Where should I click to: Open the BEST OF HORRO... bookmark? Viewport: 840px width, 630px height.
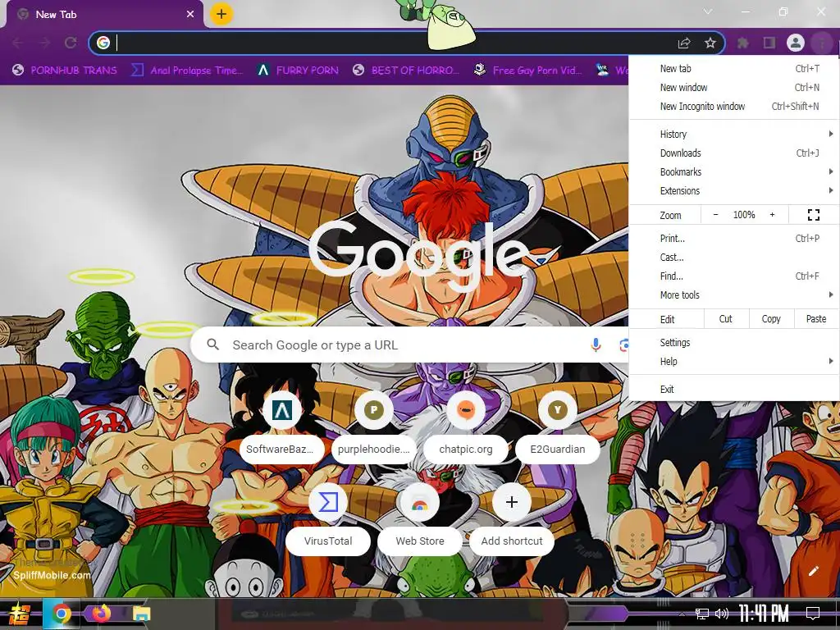click(x=406, y=71)
